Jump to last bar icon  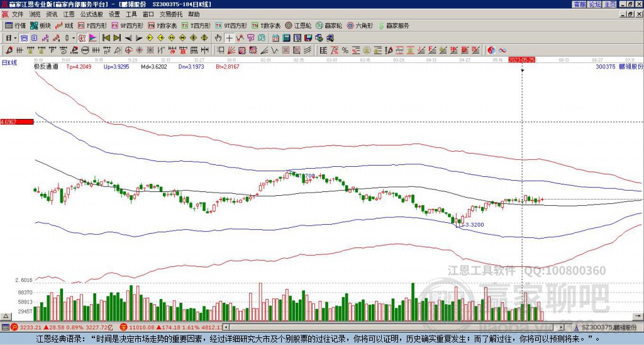pyautogui.click(x=116, y=38)
